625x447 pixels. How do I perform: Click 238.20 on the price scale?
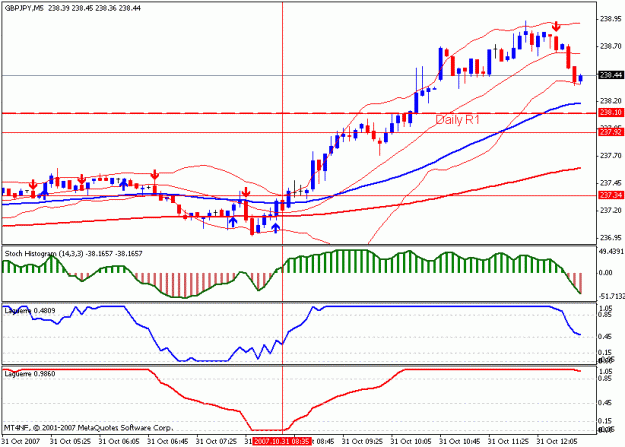610,101
